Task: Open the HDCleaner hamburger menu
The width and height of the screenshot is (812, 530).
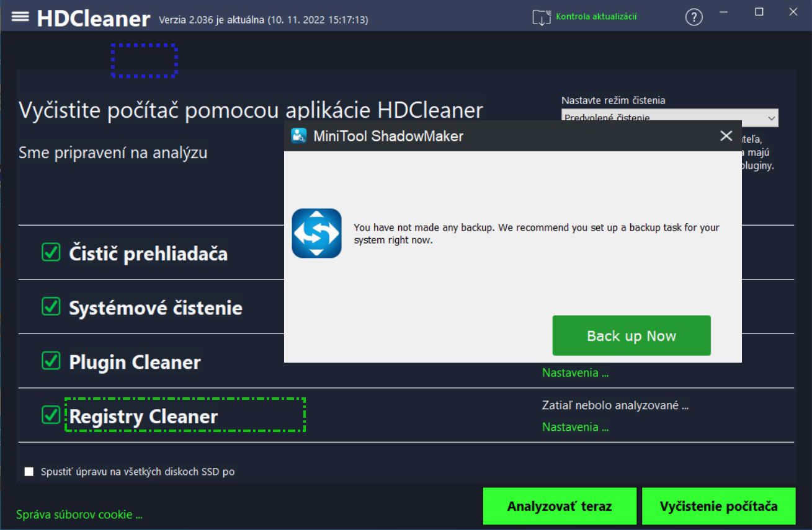Action: [20, 17]
